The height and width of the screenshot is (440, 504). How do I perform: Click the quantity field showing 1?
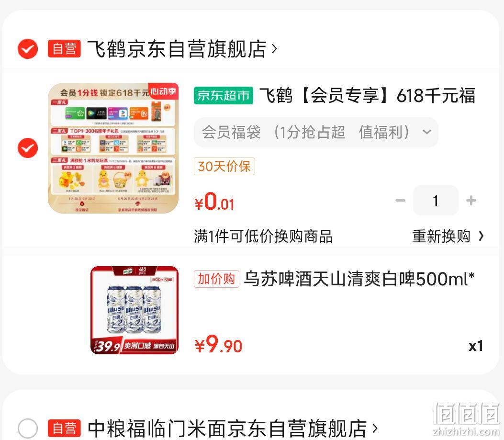coord(436,201)
